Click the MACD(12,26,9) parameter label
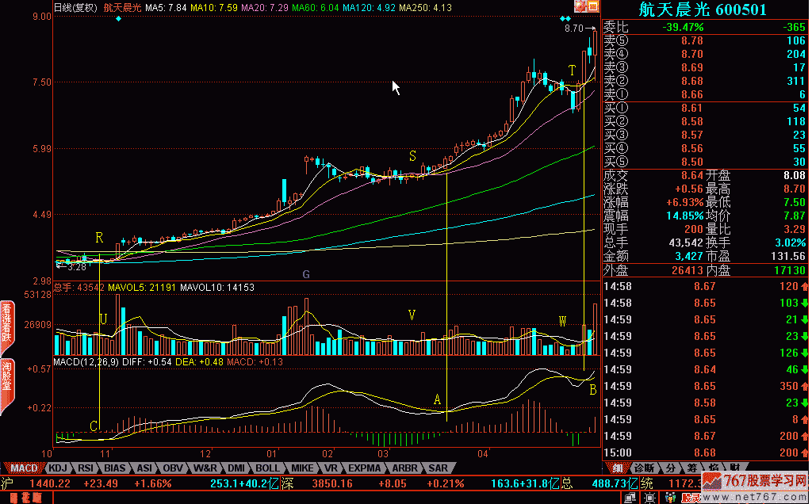This screenshot has width=812, height=504. point(84,362)
